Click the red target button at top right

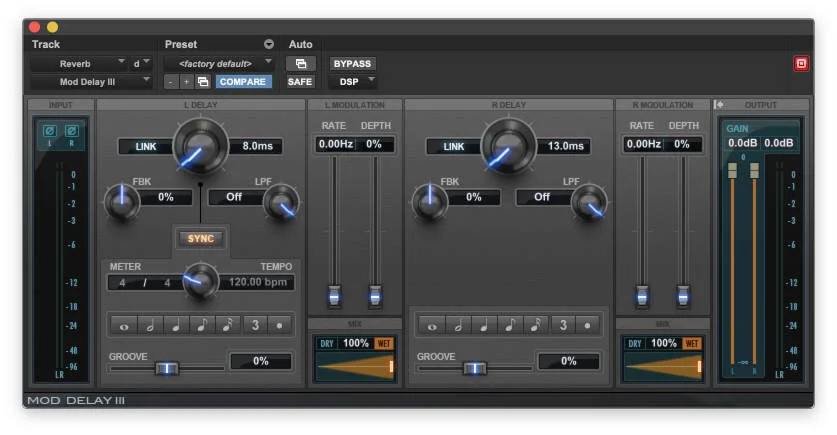point(801,64)
